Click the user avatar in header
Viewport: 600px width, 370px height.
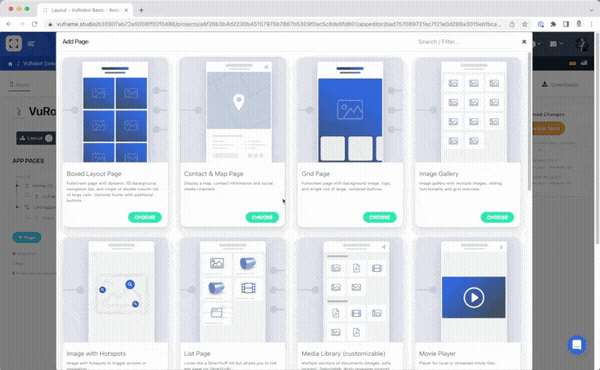(x=583, y=44)
